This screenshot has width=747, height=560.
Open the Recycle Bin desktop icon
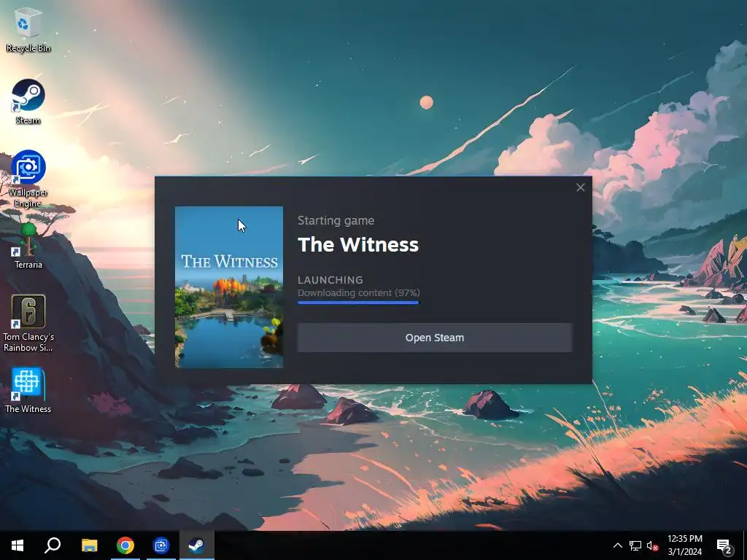[x=28, y=29]
